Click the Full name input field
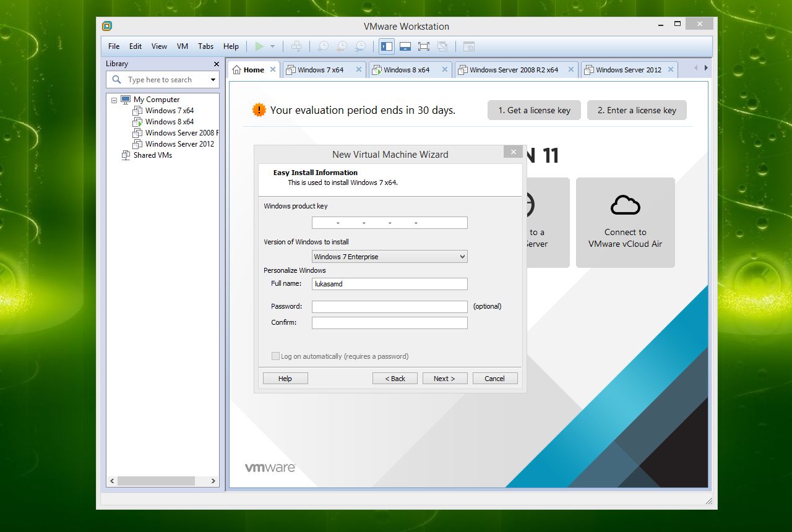The width and height of the screenshot is (792, 532). [x=390, y=284]
